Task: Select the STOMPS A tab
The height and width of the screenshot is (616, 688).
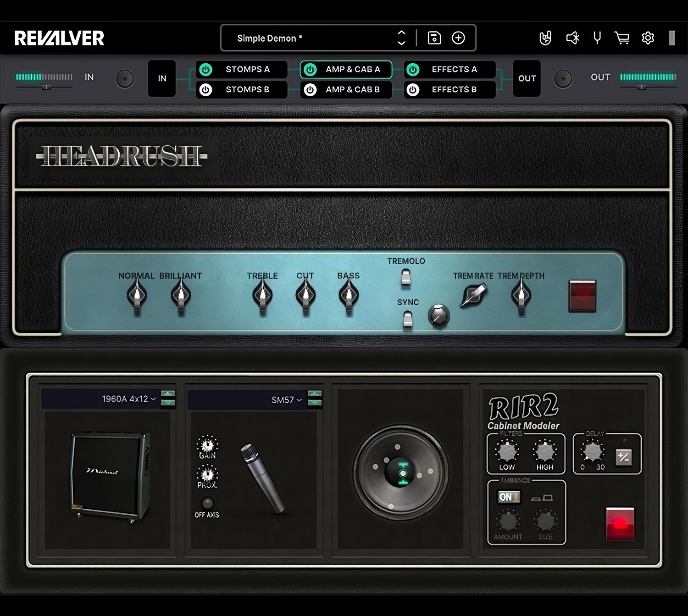Action: 248,70
